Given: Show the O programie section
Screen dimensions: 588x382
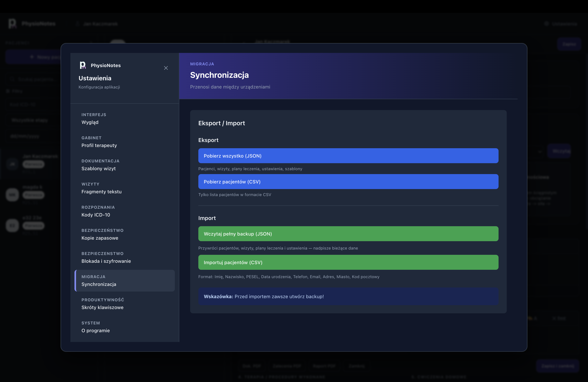Looking at the screenshot, I should click(124, 327).
